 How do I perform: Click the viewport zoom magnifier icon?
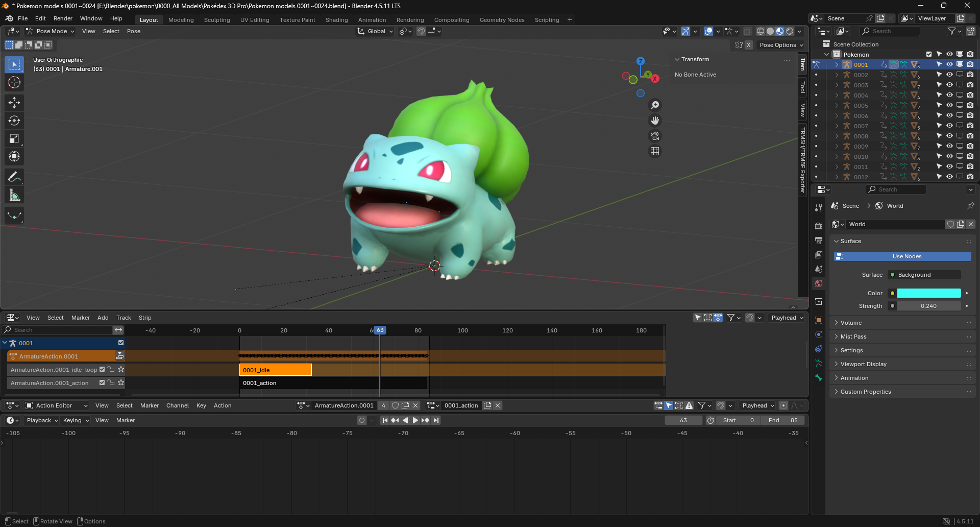pyautogui.click(x=655, y=105)
